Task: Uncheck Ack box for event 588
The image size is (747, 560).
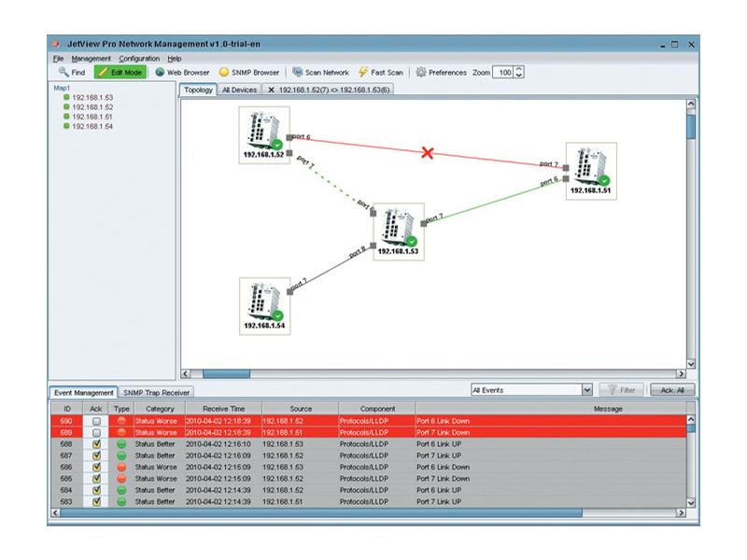Action: click(x=96, y=444)
